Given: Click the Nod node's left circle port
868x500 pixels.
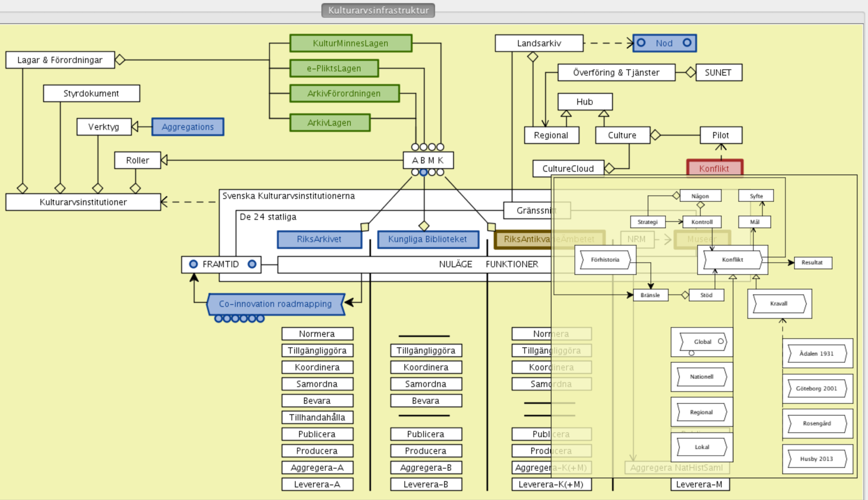Looking at the screenshot, I should point(641,43).
